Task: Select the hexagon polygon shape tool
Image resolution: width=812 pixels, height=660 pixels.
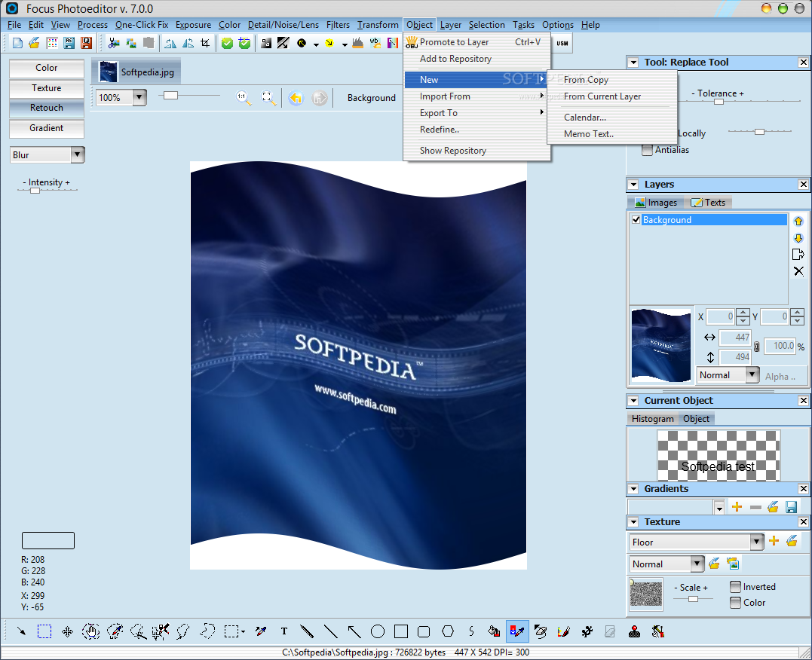Action: pyautogui.click(x=448, y=631)
